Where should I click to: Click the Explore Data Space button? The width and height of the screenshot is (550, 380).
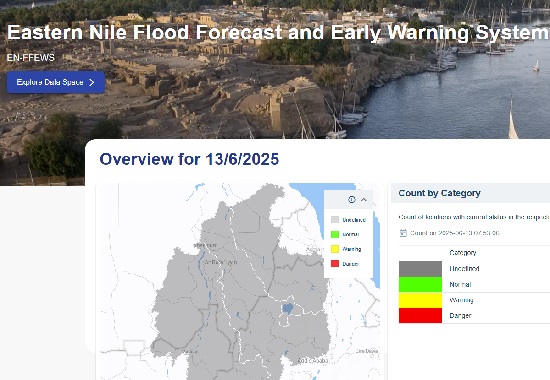tap(56, 82)
